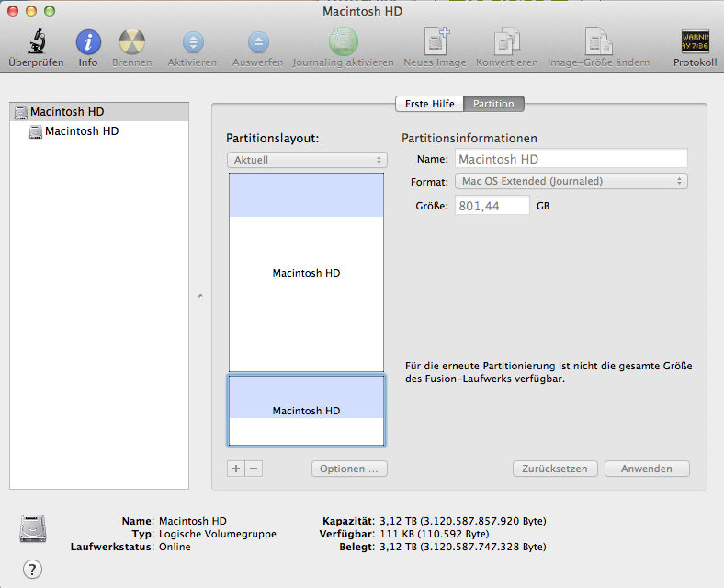
Task: Click the Kapazität value 3,12 TB
Action: point(463,521)
